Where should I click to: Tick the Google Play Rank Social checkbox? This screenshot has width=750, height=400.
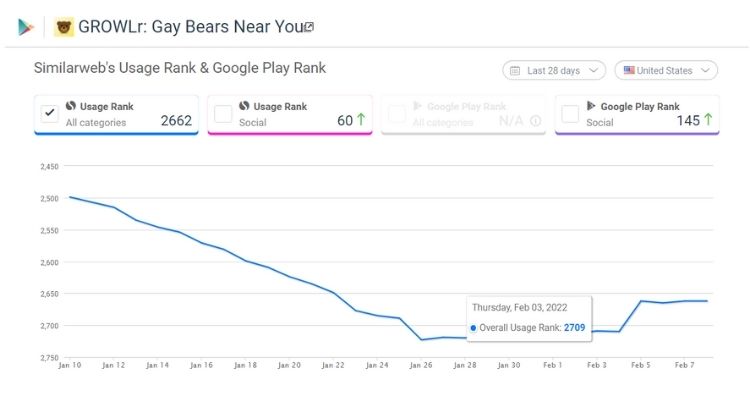[570, 113]
